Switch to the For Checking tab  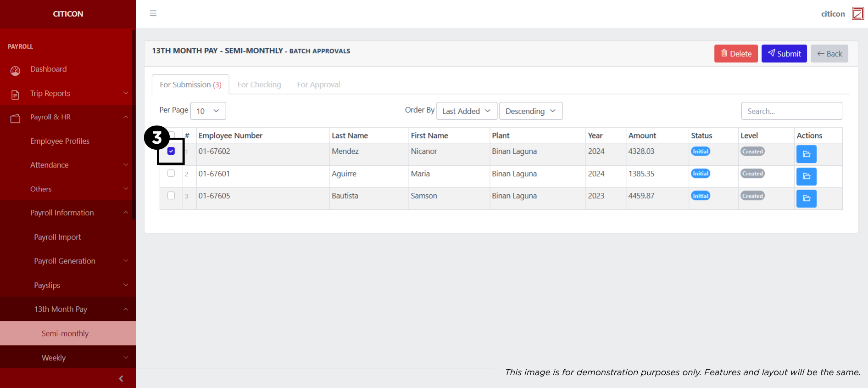(259, 85)
